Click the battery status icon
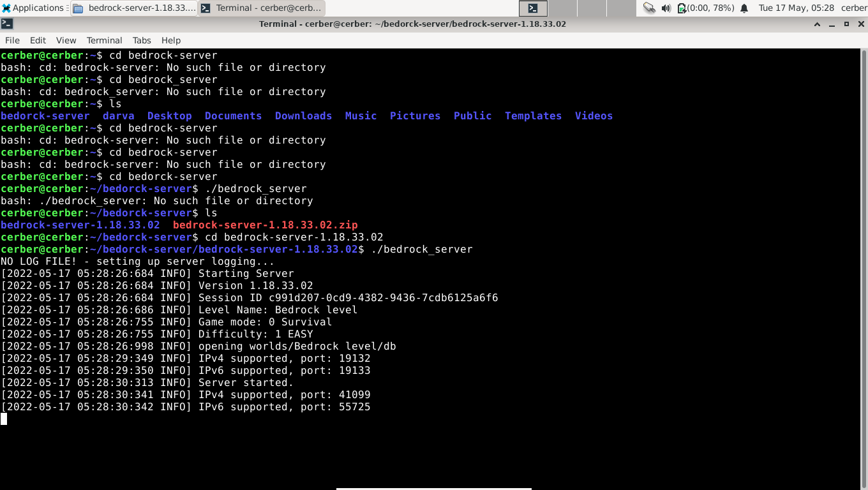Viewport: 868px width, 490px height. pyautogui.click(x=682, y=8)
